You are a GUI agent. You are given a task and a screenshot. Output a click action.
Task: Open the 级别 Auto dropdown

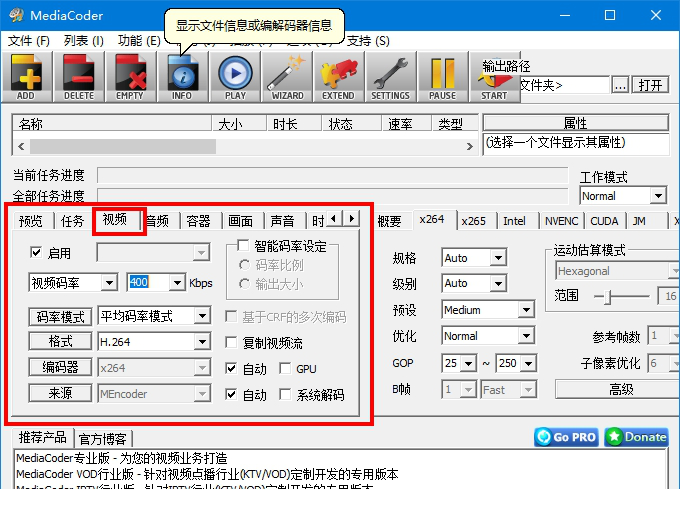(498, 284)
